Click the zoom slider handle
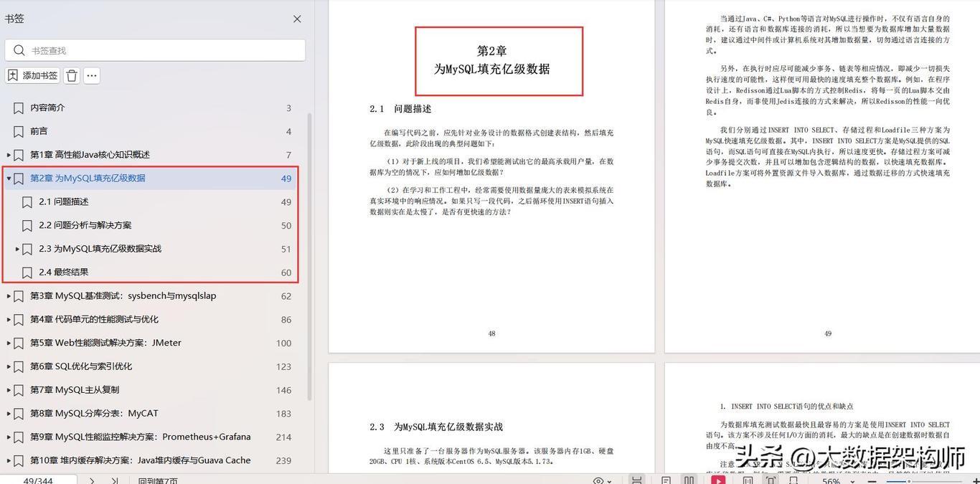This screenshot has height=484, width=980. pos(910,481)
